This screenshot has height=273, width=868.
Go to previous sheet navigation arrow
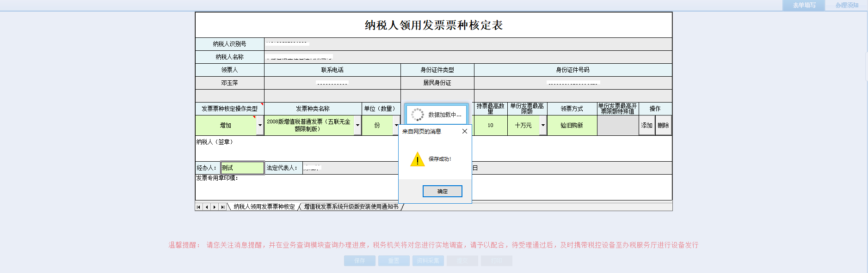click(x=207, y=207)
